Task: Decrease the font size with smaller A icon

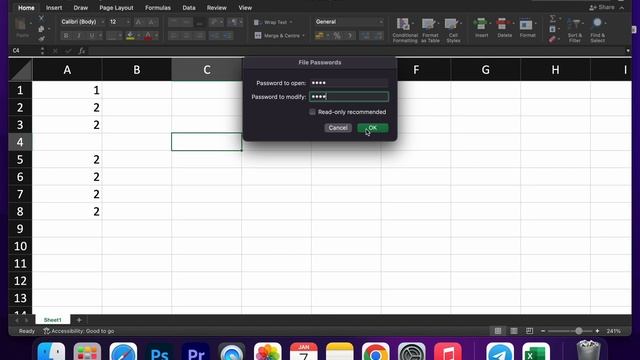Action: pos(151,22)
